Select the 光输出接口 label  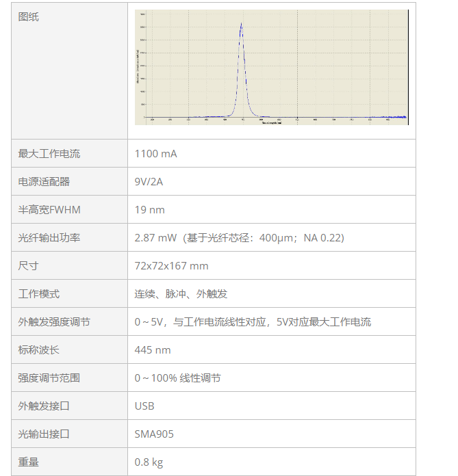(44, 434)
